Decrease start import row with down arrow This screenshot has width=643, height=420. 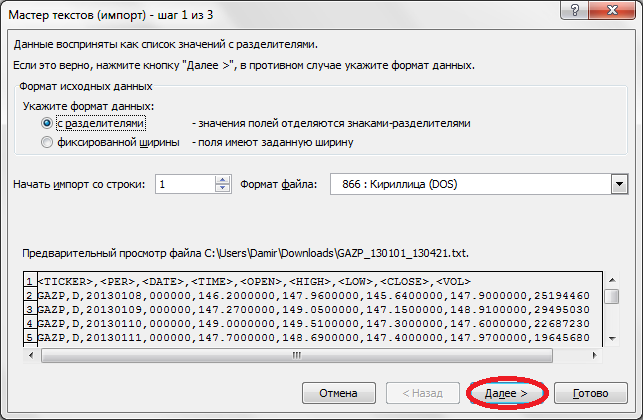(222, 189)
